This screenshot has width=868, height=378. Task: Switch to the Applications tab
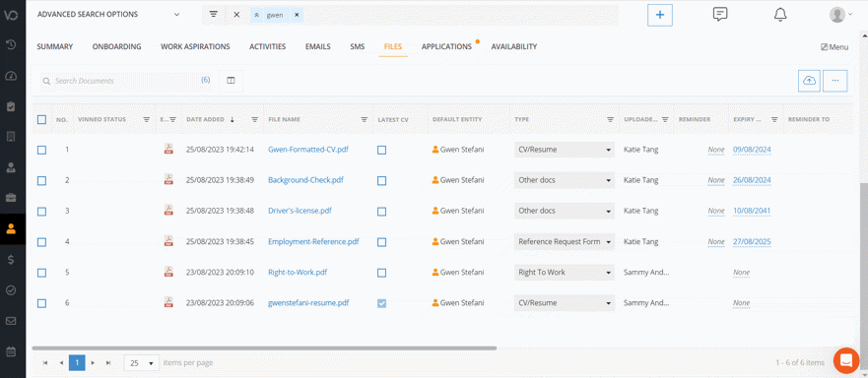click(x=446, y=46)
